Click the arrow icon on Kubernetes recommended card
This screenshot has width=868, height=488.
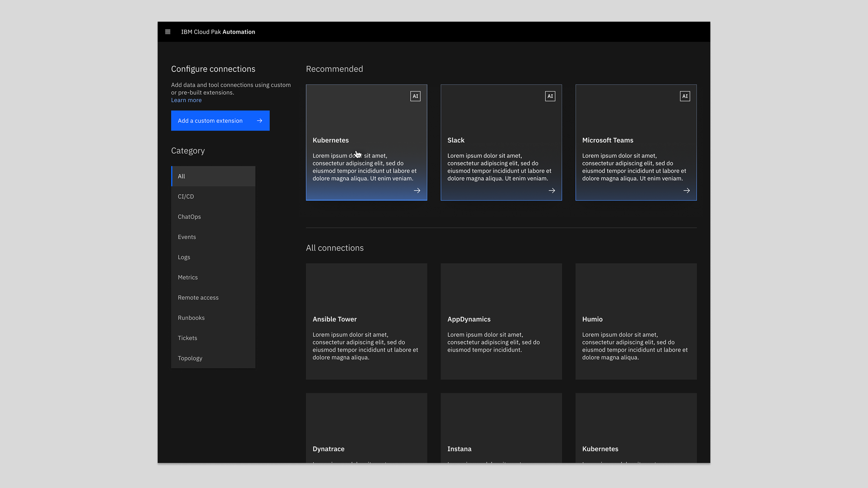pos(417,191)
